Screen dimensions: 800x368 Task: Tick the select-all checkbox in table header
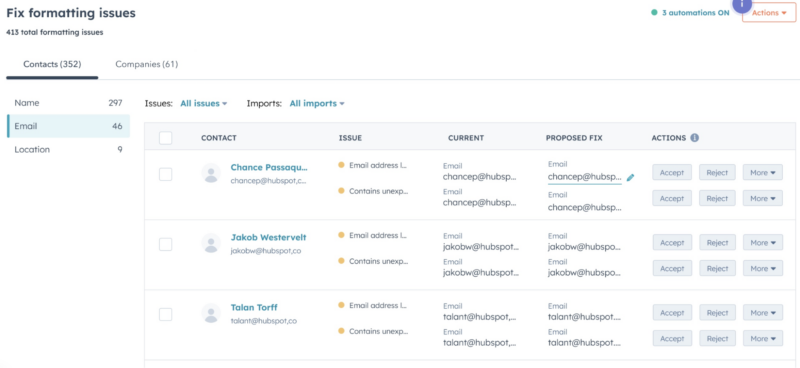click(x=165, y=138)
